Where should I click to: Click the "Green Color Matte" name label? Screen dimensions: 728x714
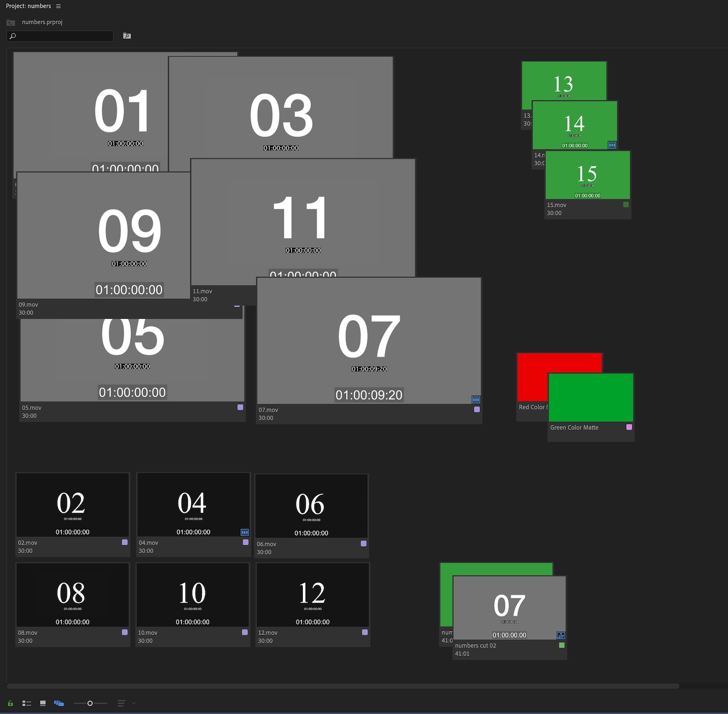coord(574,428)
